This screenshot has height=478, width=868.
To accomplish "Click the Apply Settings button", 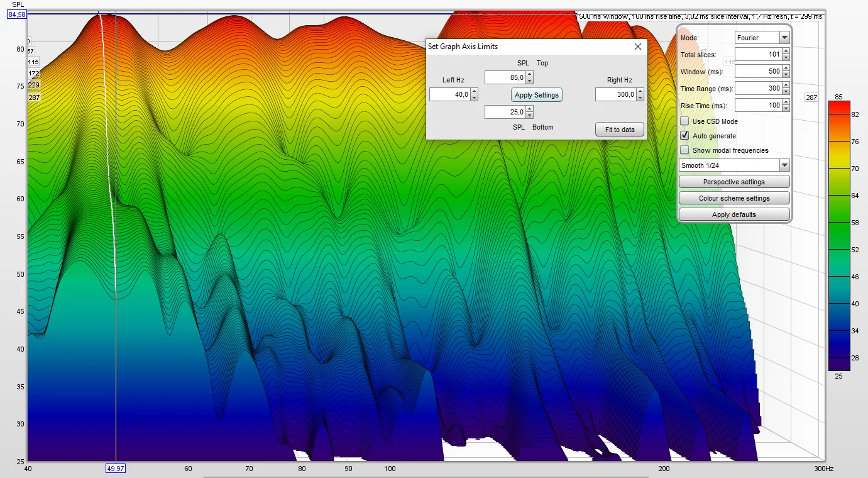I will click(536, 95).
